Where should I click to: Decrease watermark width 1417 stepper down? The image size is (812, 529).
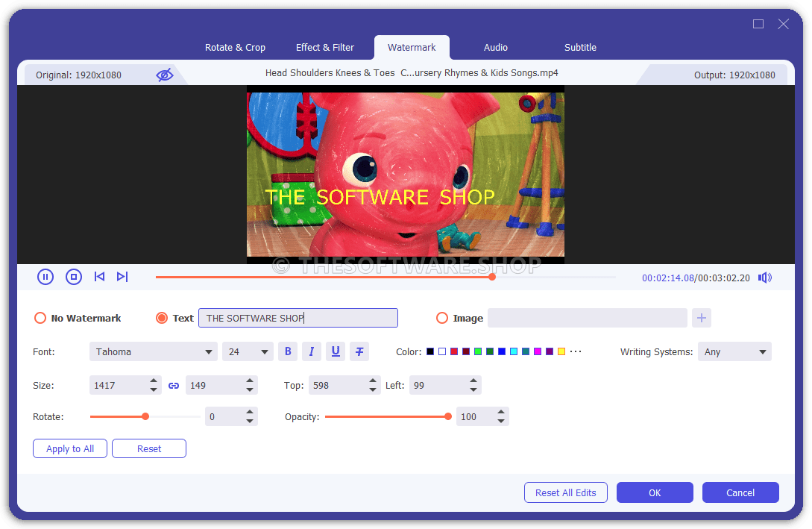154,389
